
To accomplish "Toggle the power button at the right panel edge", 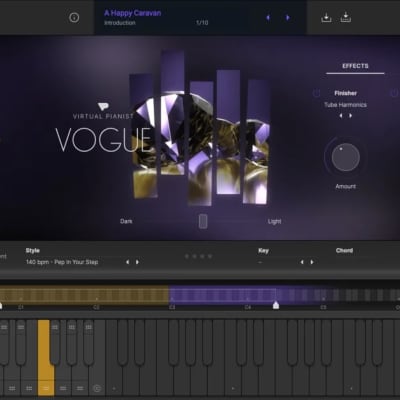I will (x=394, y=93).
